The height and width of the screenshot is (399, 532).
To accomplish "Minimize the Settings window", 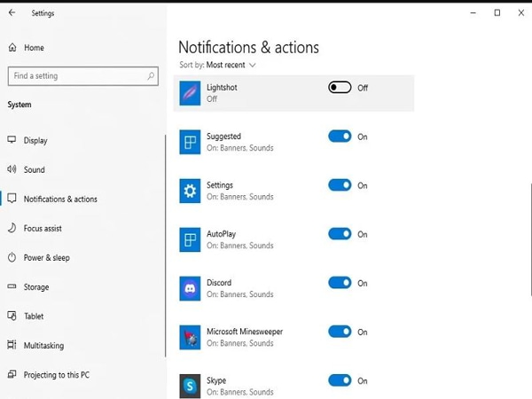I will (x=473, y=13).
